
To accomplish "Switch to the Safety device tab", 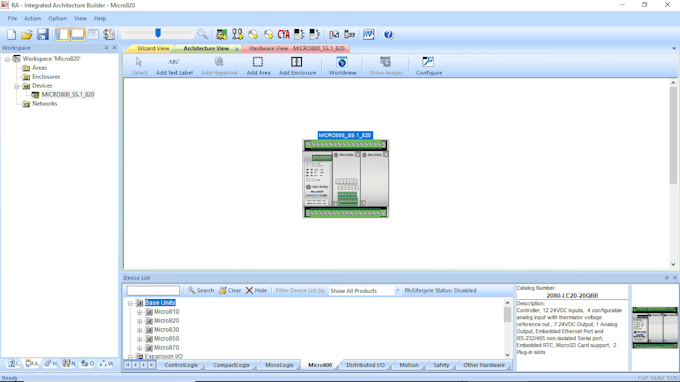I will [441, 365].
